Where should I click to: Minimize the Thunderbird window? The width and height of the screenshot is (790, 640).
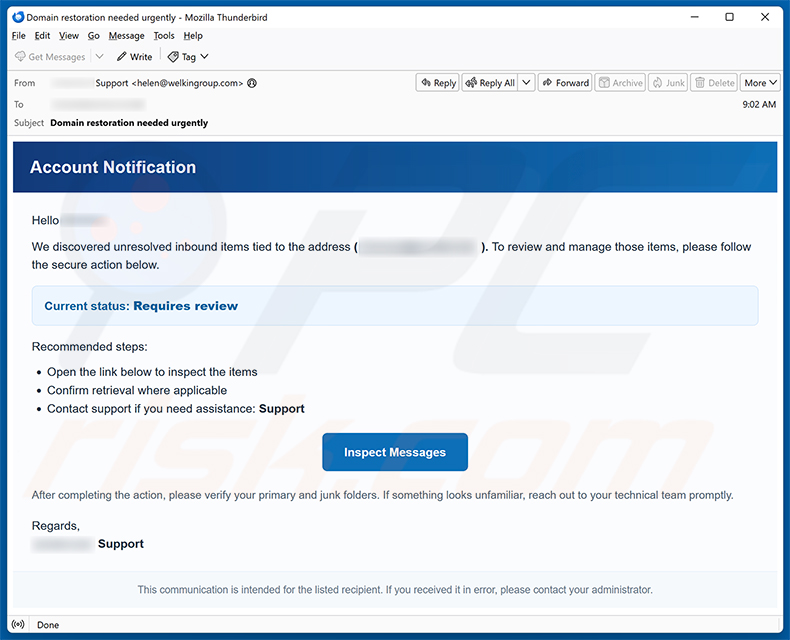[x=695, y=17]
